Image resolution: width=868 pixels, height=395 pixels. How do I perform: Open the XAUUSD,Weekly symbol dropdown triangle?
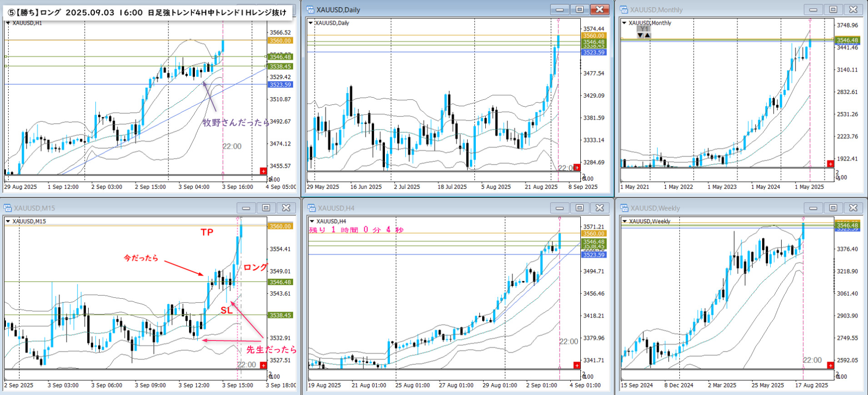click(x=625, y=222)
